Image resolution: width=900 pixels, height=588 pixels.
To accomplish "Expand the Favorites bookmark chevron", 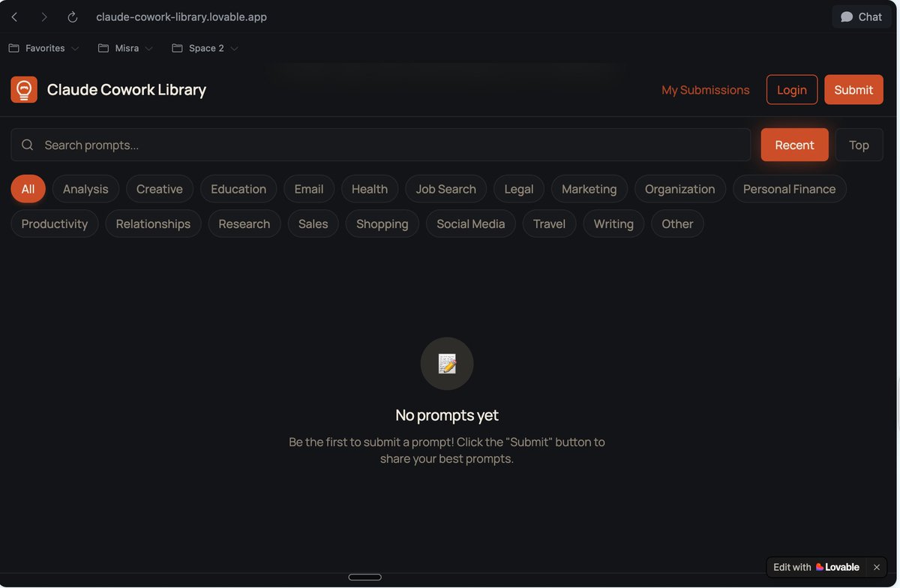I will 75,49.
